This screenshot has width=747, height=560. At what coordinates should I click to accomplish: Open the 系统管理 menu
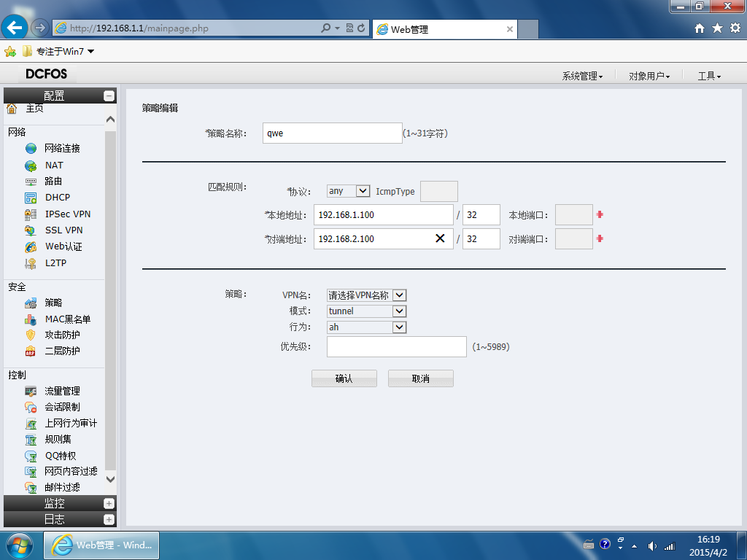point(582,76)
